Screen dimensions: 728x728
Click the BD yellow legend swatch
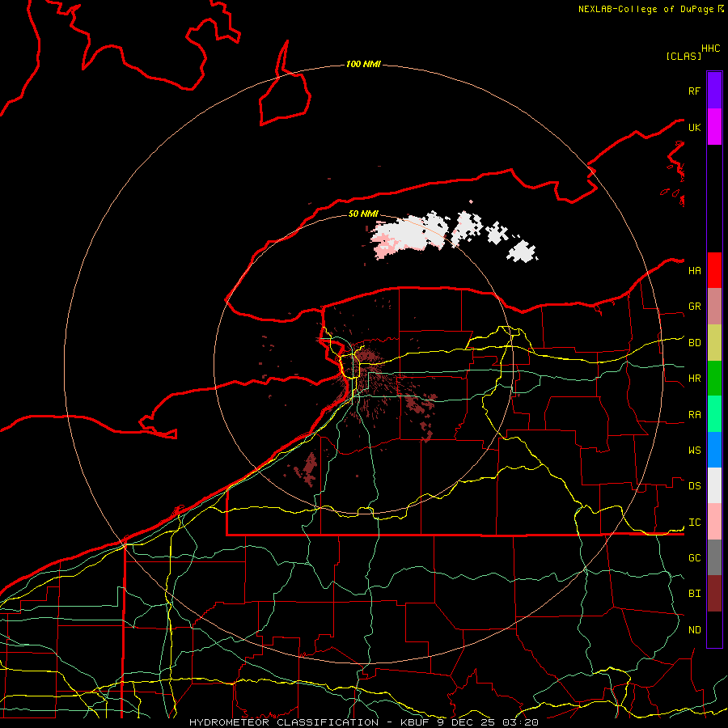714,343
